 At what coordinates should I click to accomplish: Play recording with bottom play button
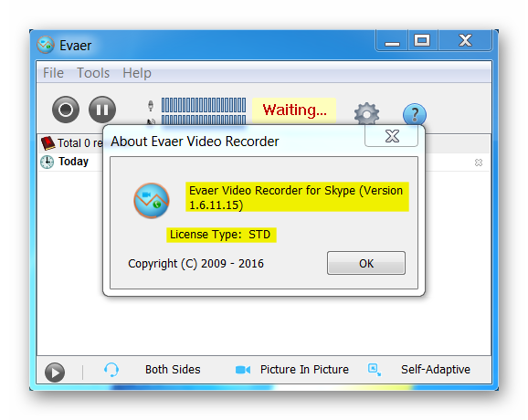pyautogui.click(x=55, y=373)
